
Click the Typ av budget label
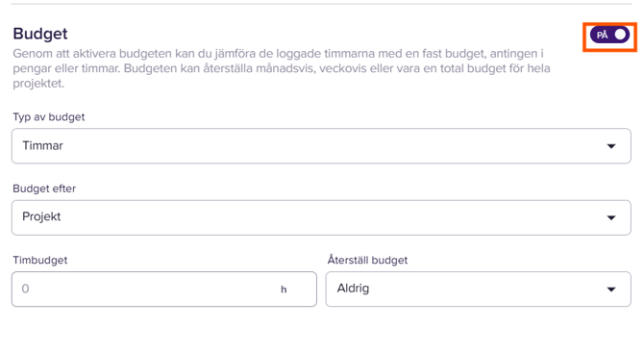pos(49,117)
